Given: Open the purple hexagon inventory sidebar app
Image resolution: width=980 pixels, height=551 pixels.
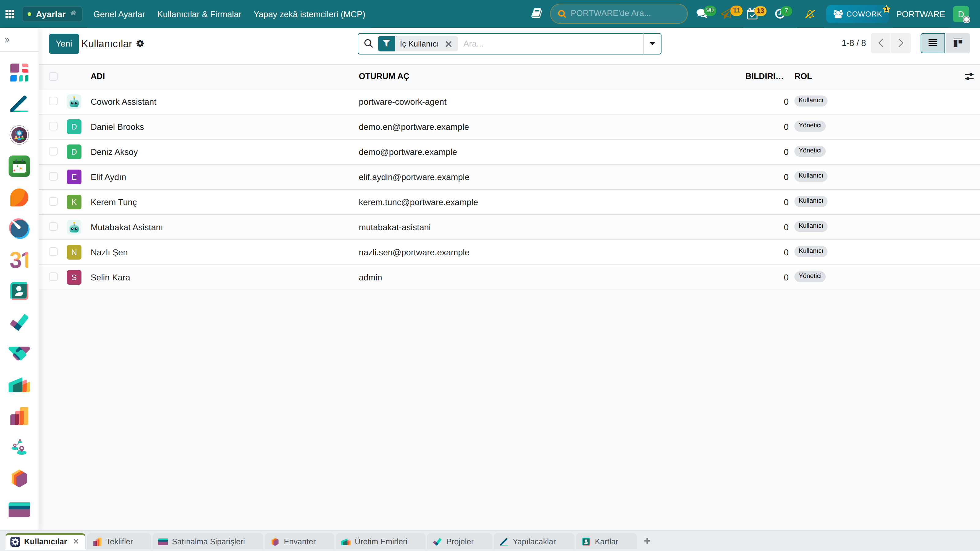Looking at the screenshot, I should pos(19,478).
